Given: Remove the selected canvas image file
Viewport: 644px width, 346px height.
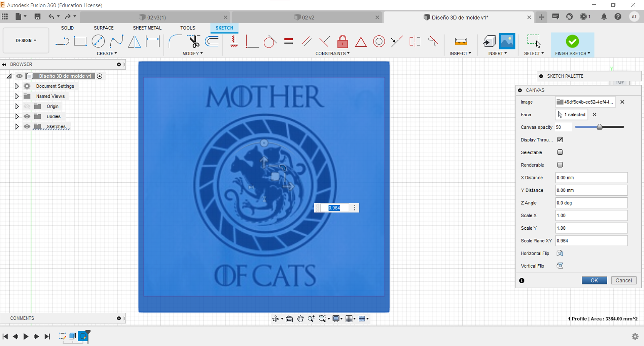Looking at the screenshot, I should pos(622,102).
